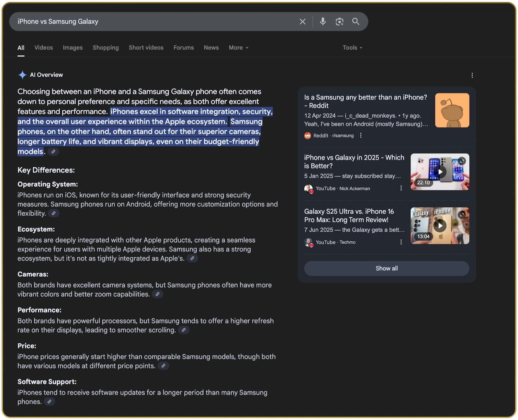Start voice search with the microphone icon

tap(323, 21)
